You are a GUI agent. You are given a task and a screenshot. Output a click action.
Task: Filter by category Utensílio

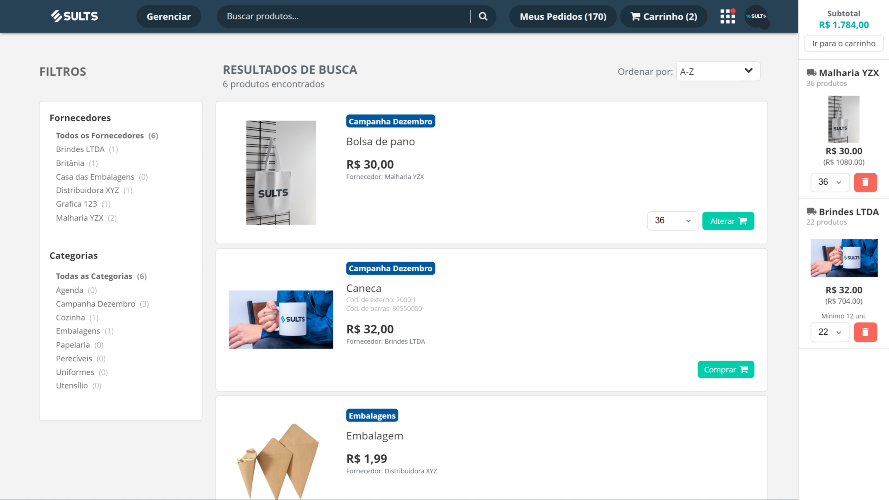click(78, 385)
